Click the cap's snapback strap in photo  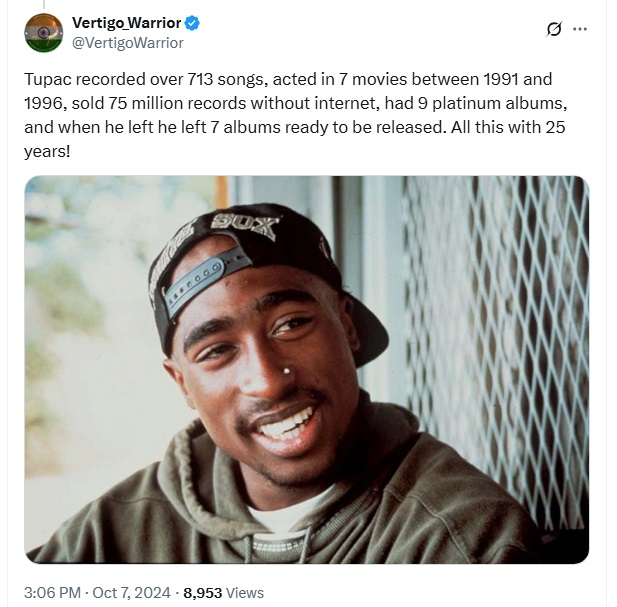tap(205, 277)
